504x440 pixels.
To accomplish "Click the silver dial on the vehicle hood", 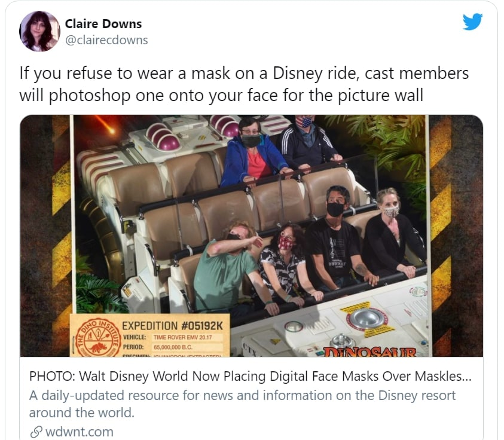I will (x=366, y=318).
